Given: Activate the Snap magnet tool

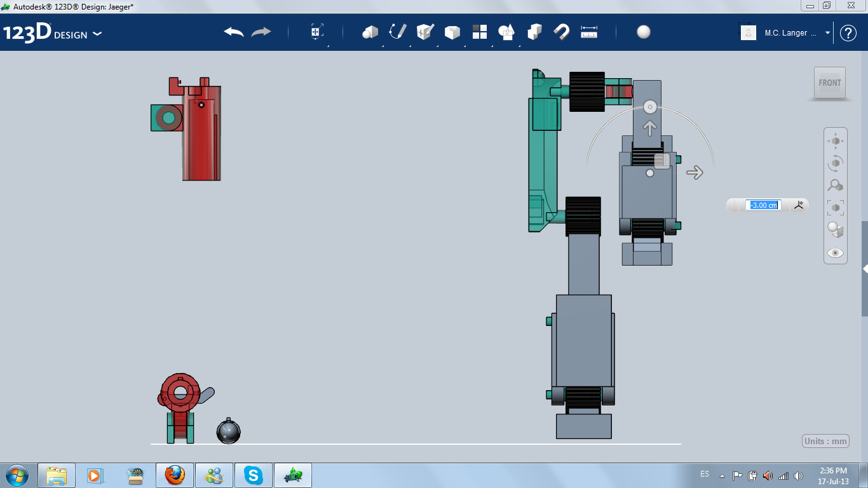Looking at the screenshot, I should click(562, 32).
